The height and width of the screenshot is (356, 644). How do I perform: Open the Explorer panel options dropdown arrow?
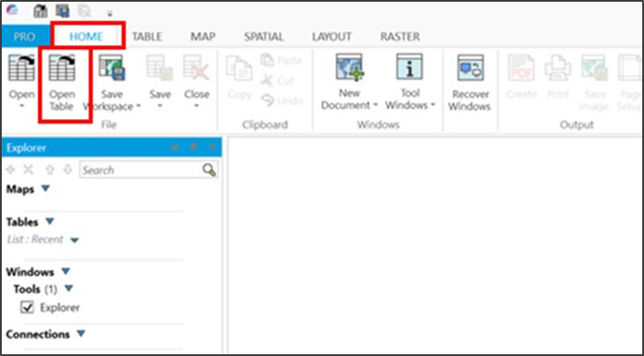pos(175,147)
